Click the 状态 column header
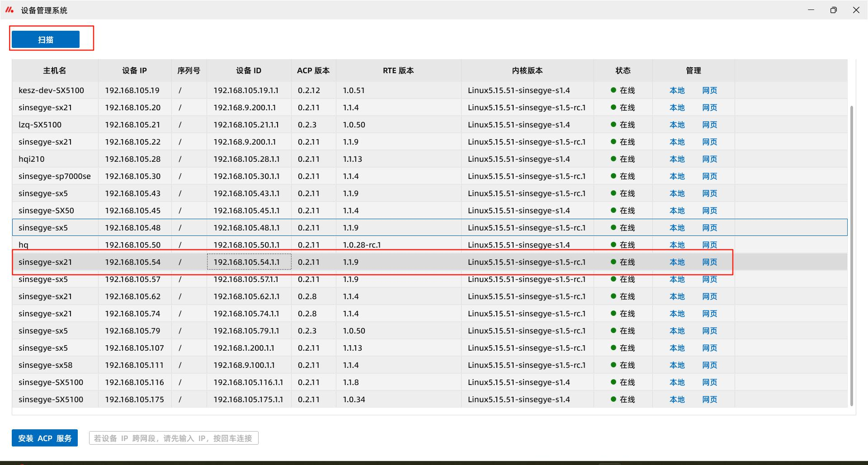Image resolution: width=868 pixels, height=465 pixels. click(x=623, y=70)
